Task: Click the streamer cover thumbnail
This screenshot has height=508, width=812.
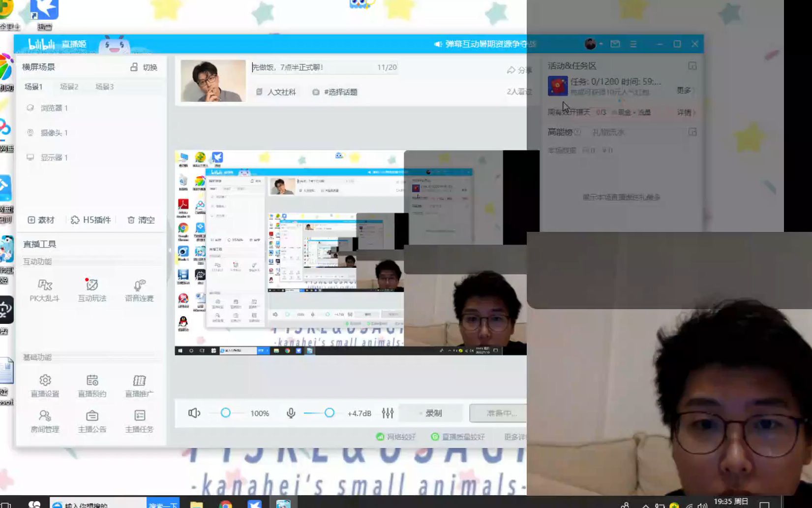Action: [213, 81]
